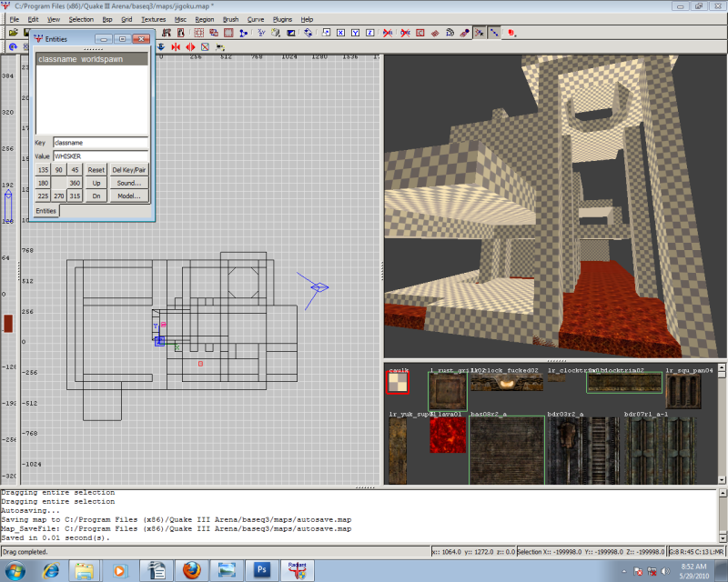Switch to the Entities tab

pyautogui.click(x=46, y=211)
